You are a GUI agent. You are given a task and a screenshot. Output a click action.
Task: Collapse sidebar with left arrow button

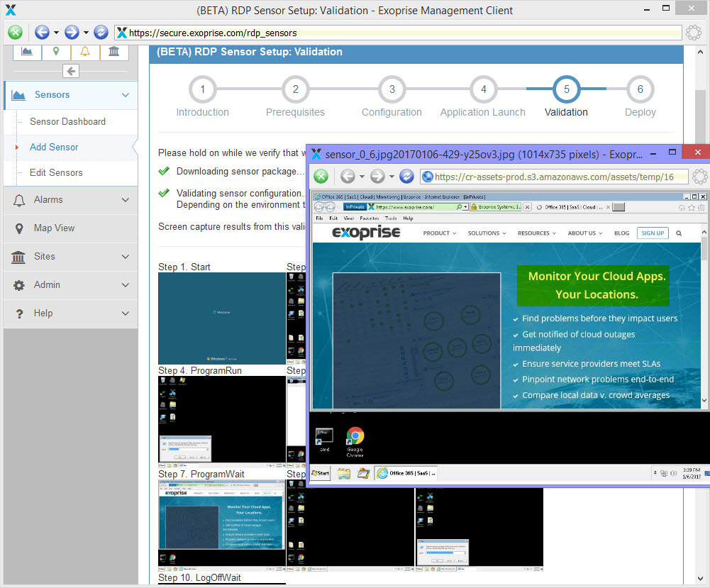[71, 71]
